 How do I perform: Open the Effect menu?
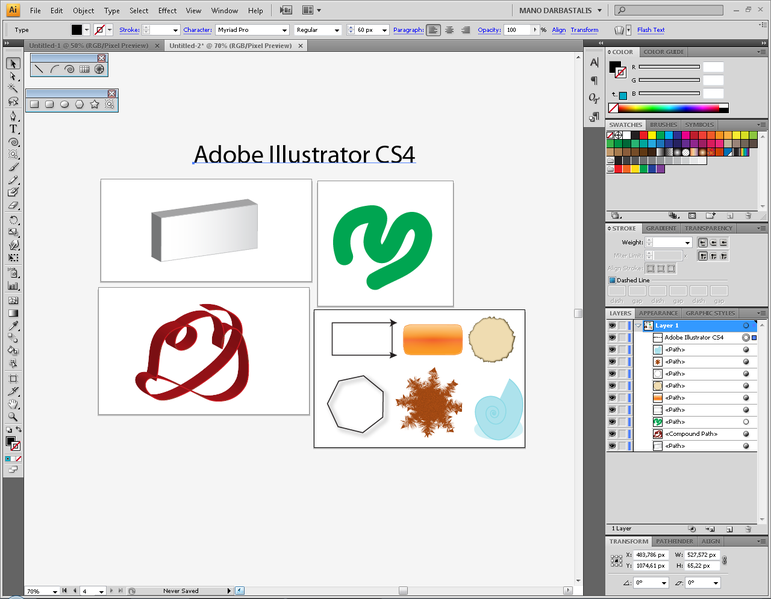pyautogui.click(x=167, y=10)
